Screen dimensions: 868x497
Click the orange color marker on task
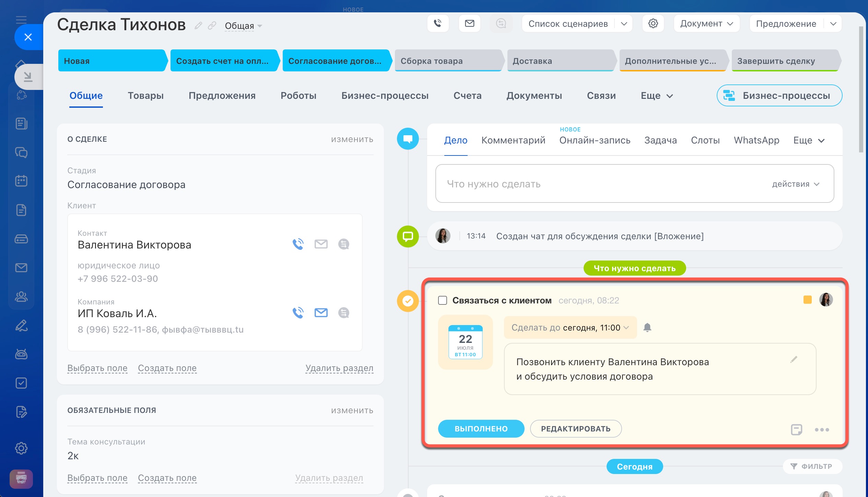click(x=807, y=300)
